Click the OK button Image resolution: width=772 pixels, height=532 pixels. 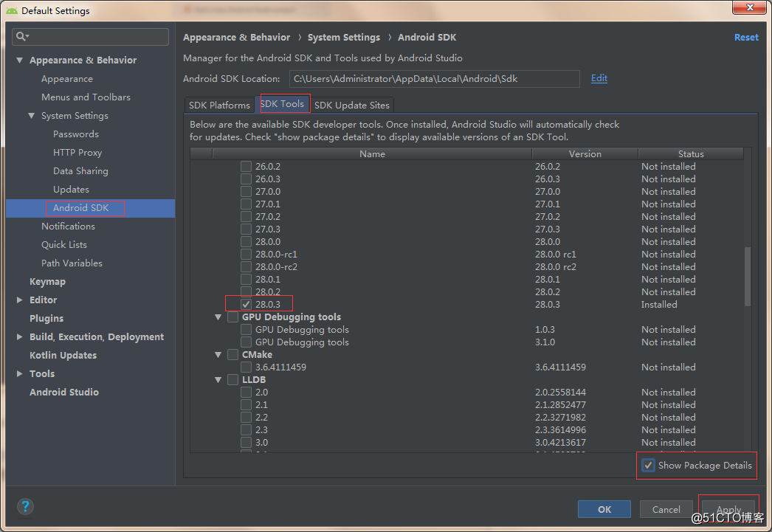(x=604, y=509)
